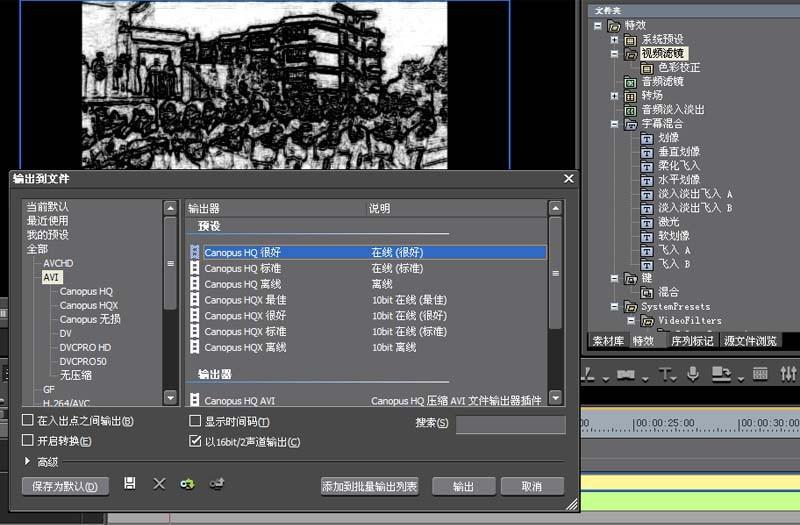
Task: Click the title T tool icon in timeline toolbar
Action: 665,374
